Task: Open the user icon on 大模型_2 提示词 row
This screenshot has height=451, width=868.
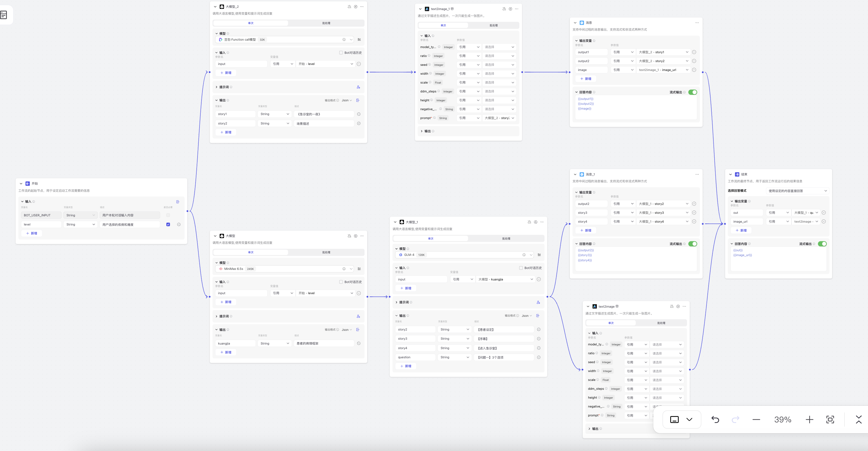Action: point(358,87)
